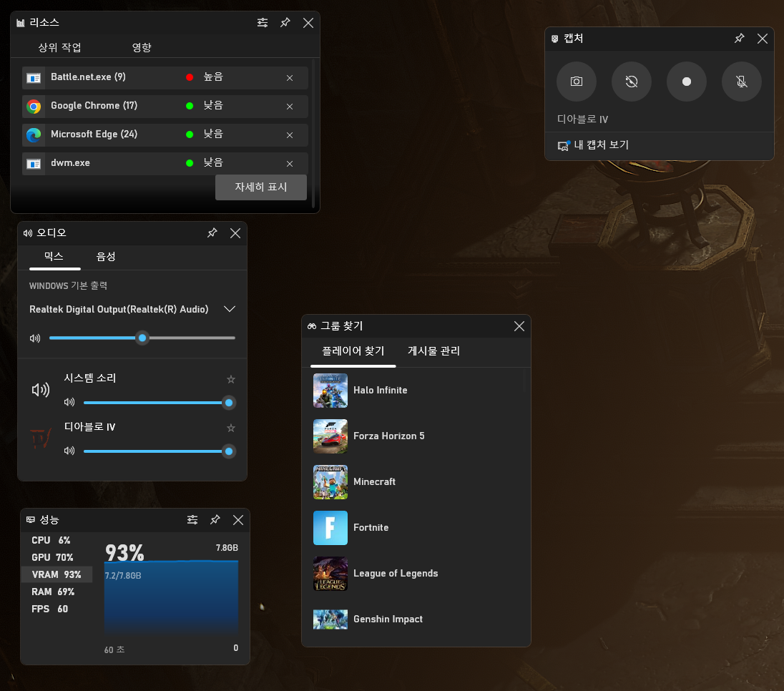The width and height of the screenshot is (784, 691).
Task: Pin the 성능 widget
Action: [215, 520]
